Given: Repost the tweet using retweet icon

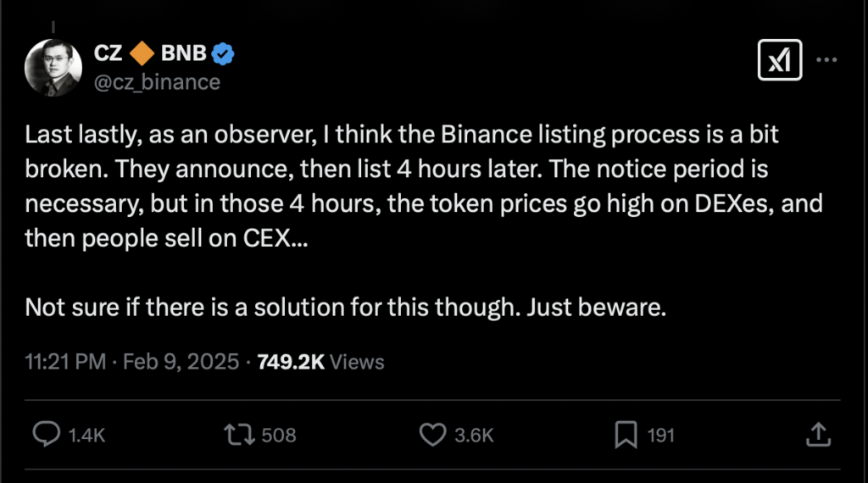Looking at the screenshot, I should pyautogui.click(x=239, y=435).
